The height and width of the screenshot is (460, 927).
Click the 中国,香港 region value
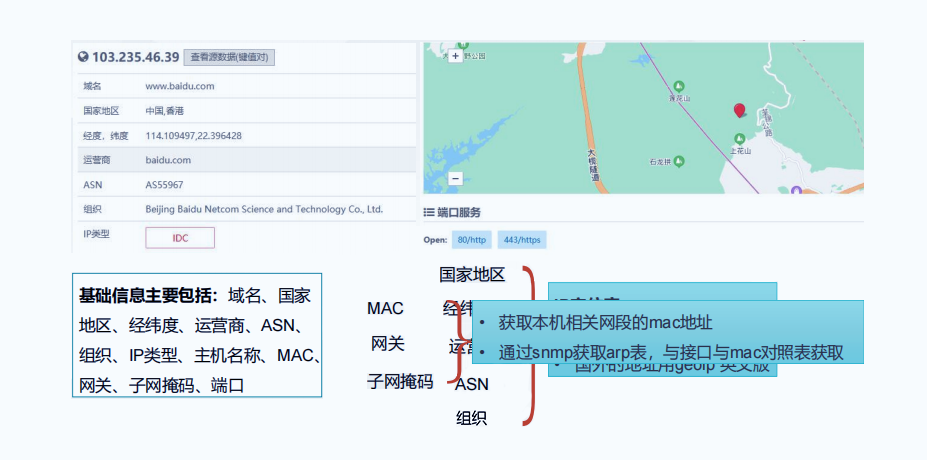(165, 111)
